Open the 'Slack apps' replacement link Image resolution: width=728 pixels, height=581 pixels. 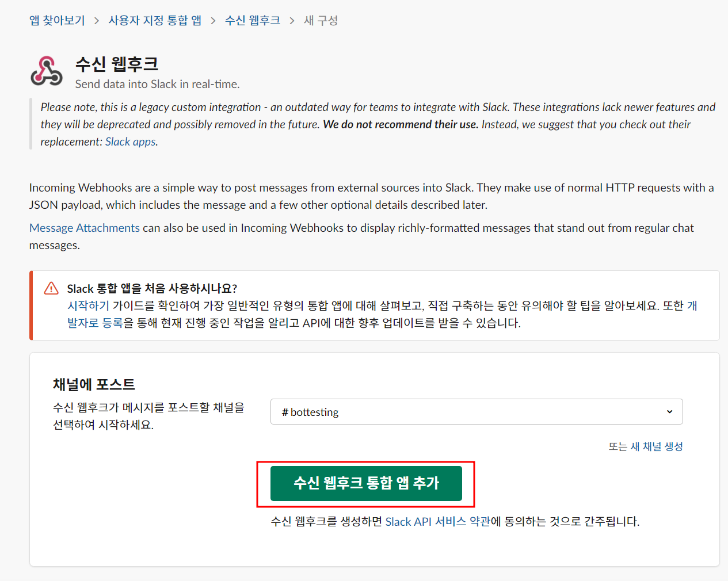(130, 142)
